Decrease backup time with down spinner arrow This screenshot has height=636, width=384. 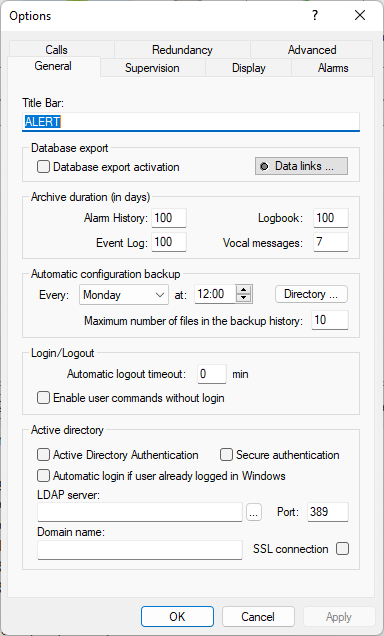[x=243, y=298]
